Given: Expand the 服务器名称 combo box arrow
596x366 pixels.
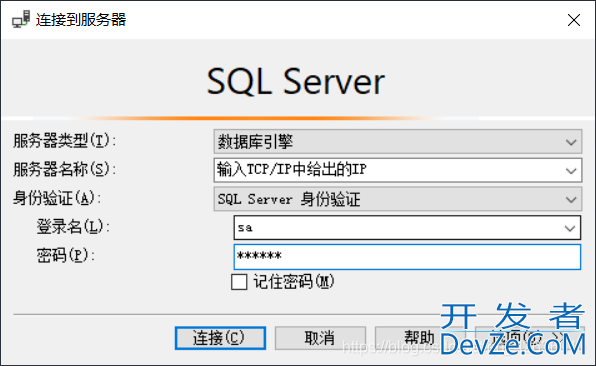Looking at the screenshot, I should click(x=571, y=171).
